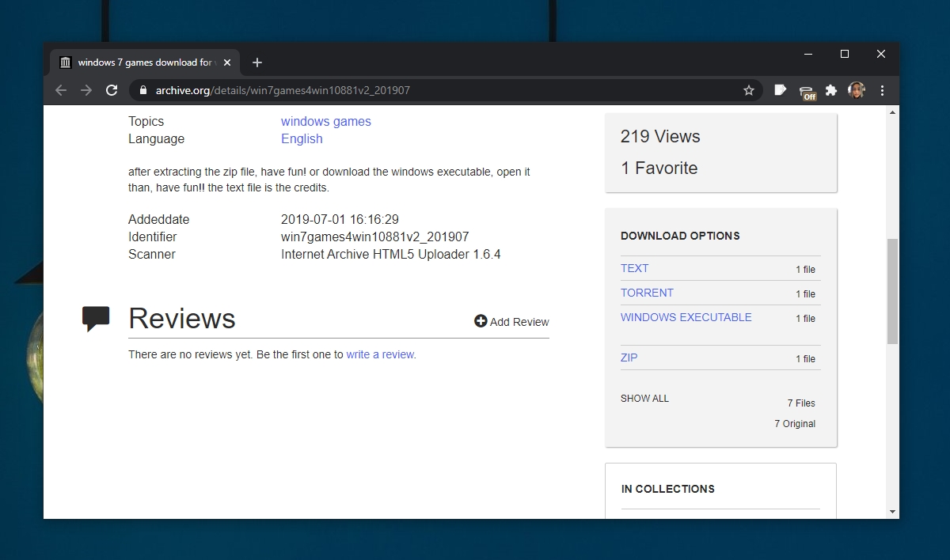
Task: Open the extension showing Off badge
Action: pos(807,92)
